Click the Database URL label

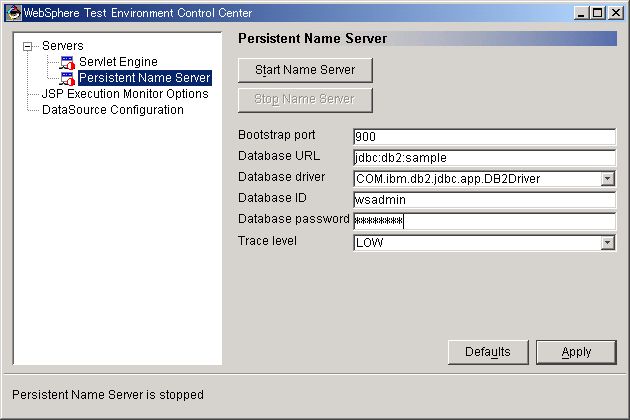click(279, 156)
